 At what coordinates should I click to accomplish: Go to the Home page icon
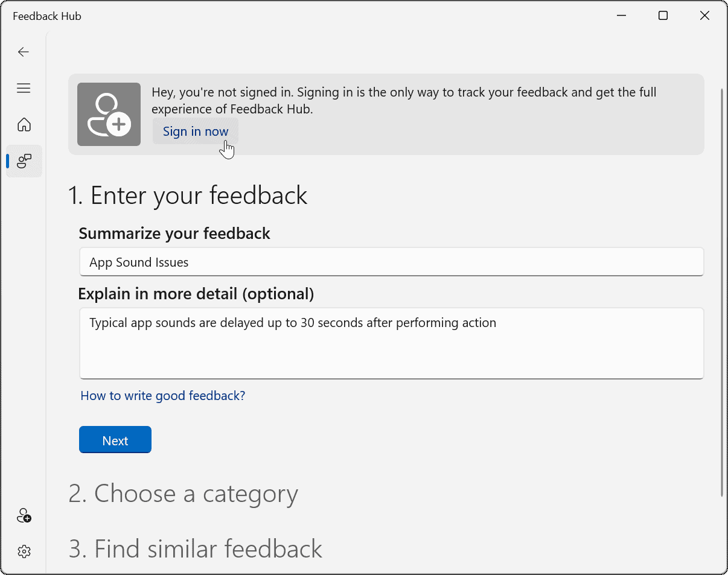24,124
